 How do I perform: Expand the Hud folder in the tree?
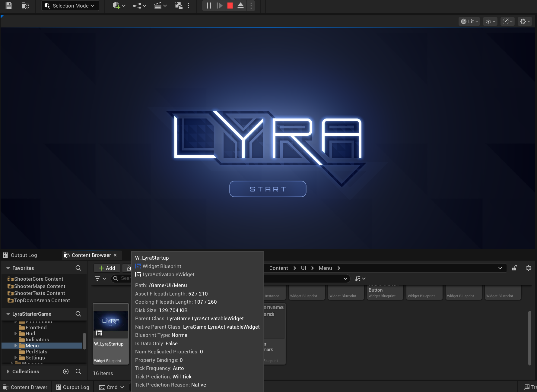(16, 334)
